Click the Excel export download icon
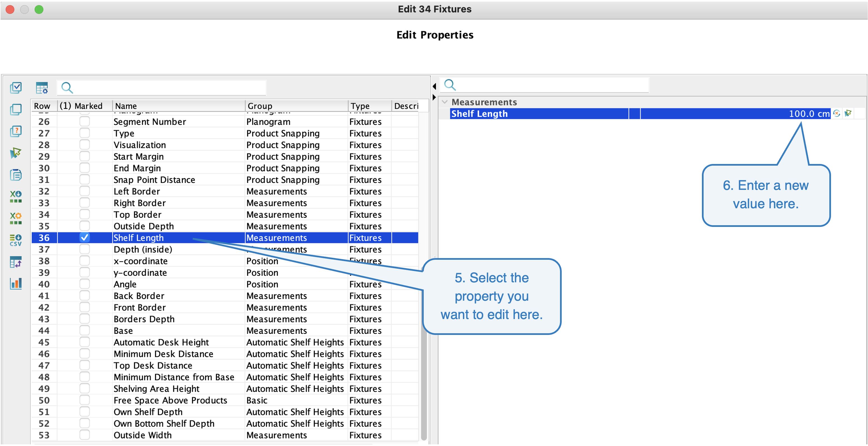 [x=16, y=196]
